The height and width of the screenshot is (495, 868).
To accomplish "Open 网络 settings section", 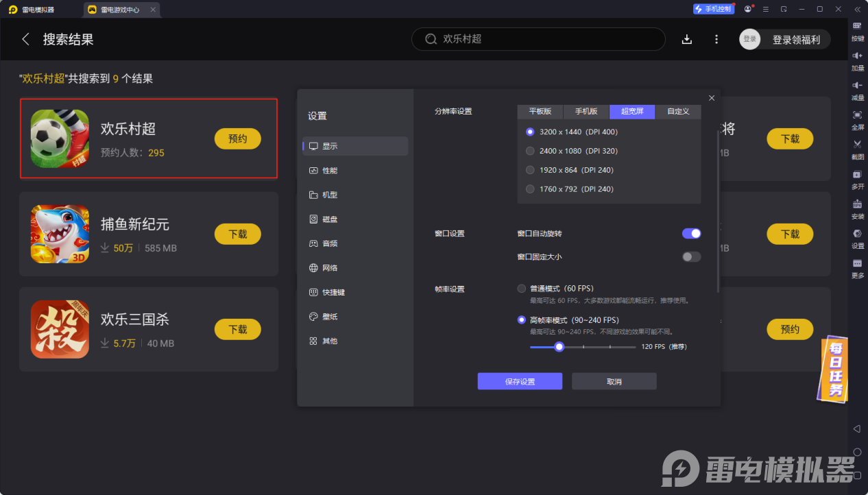I will click(x=355, y=268).
